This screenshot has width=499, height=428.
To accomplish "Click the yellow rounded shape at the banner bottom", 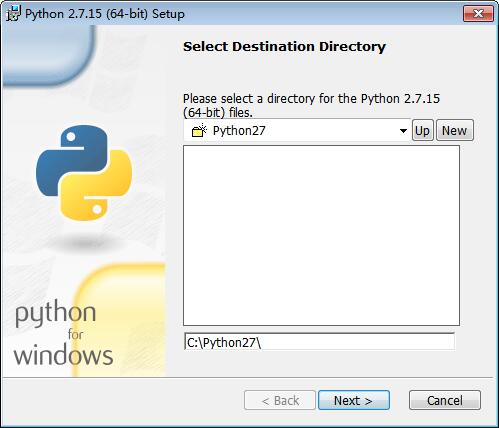I will pos(119,320).
